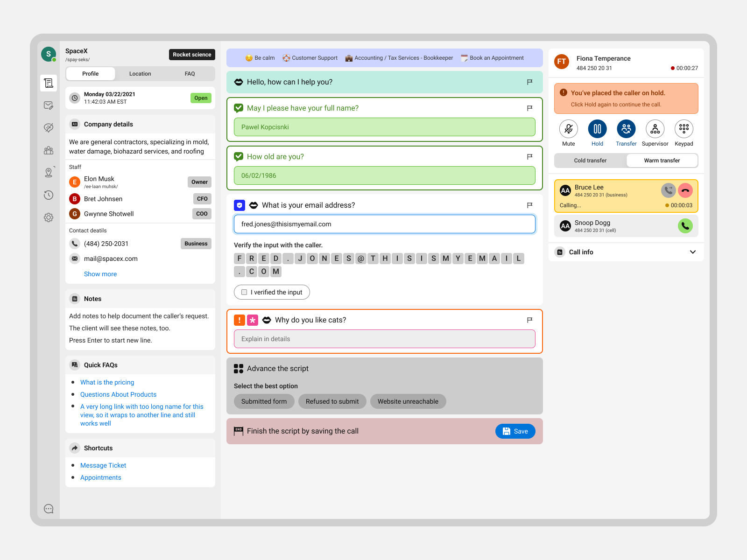Hang up Bruce Lee's call

point(685,190)
